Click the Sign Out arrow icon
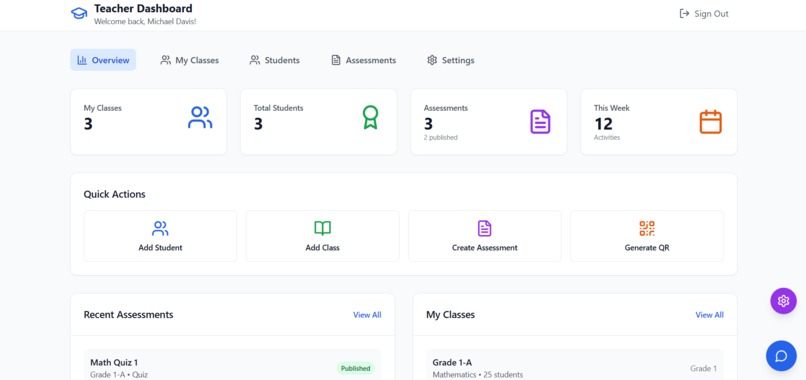The image size is (806, 380). pos(684,13)
